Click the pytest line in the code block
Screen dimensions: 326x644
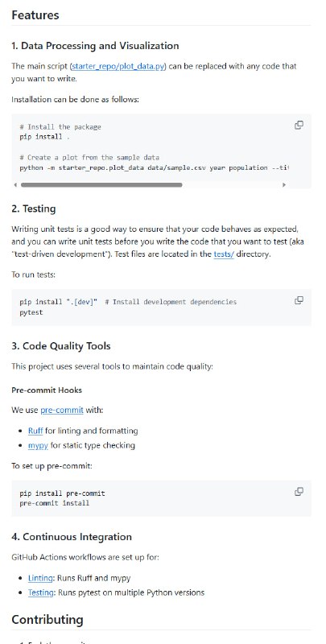point(31,312)
